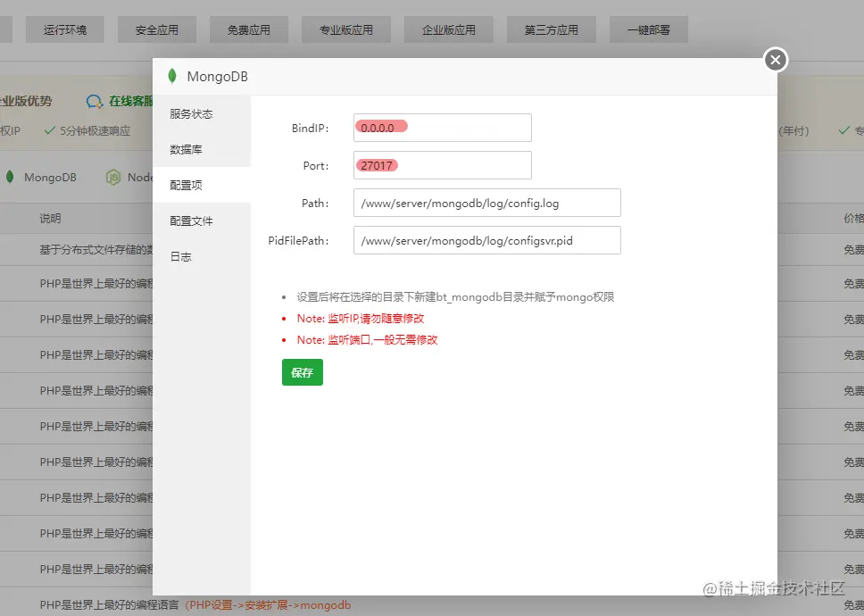864x616 pixels.
Task: Click the 'PHP设置->安装扩展->mongodb' orange text
Action: pyautogui.click(x=268, y=605)
